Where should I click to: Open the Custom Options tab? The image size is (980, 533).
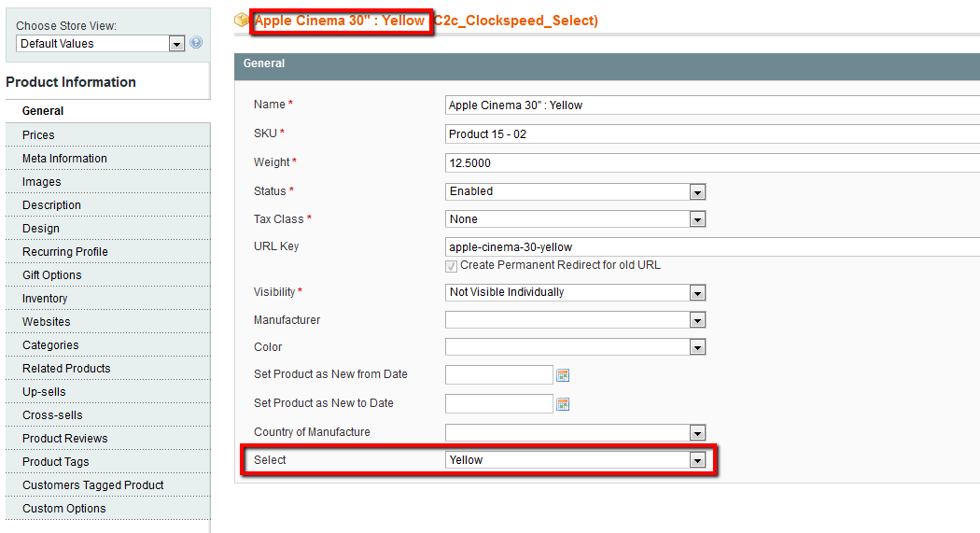click(108, 508)
